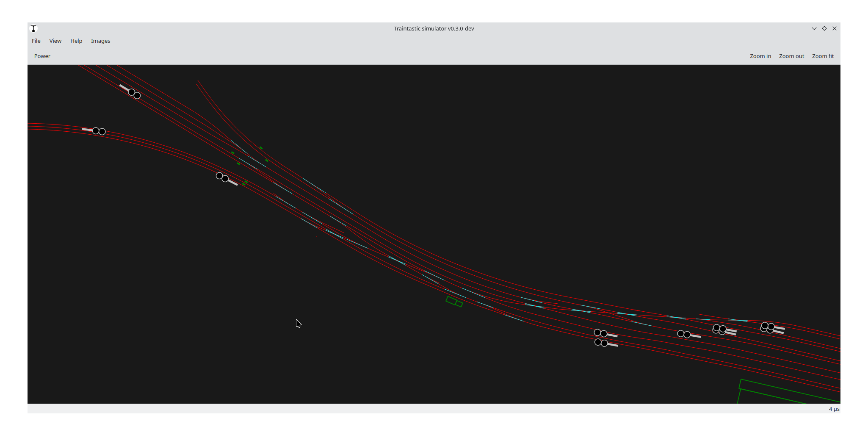Image resolution: width=868 pixels, height=446 pixels.
Task: Open the Images menu
Action: click(x=100, y=41)
